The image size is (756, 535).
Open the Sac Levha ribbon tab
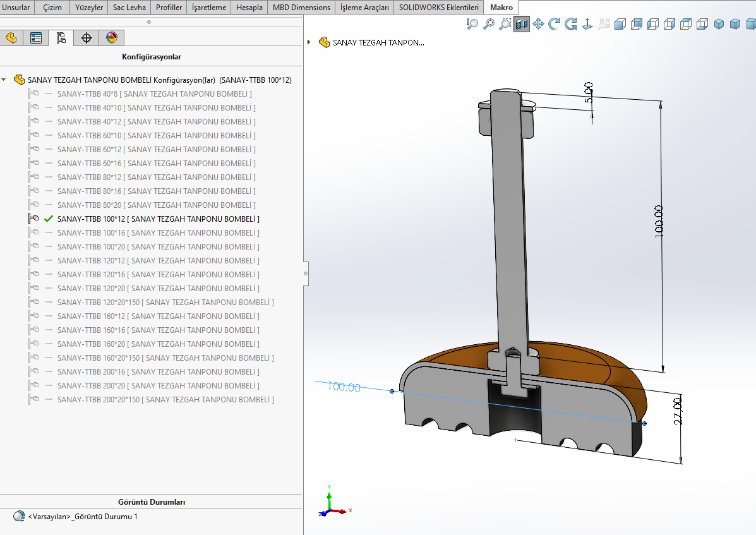click(x=129, y=8)
